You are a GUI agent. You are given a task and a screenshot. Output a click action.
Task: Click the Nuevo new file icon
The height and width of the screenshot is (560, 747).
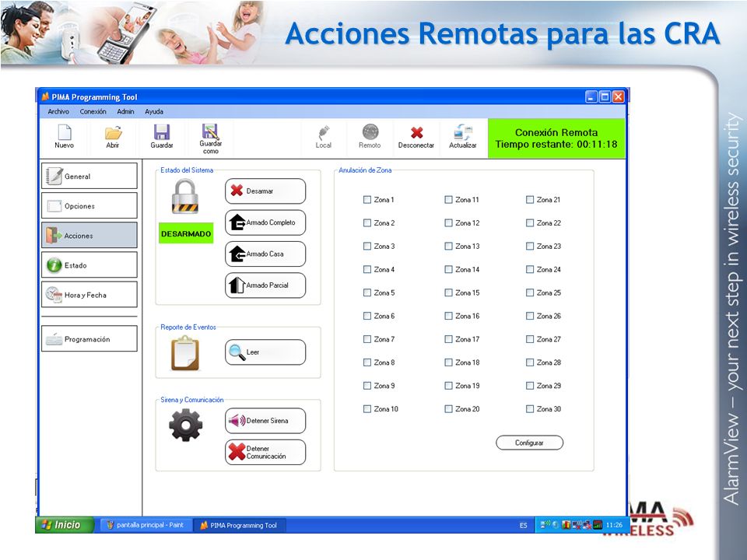(x=65, y=132)
